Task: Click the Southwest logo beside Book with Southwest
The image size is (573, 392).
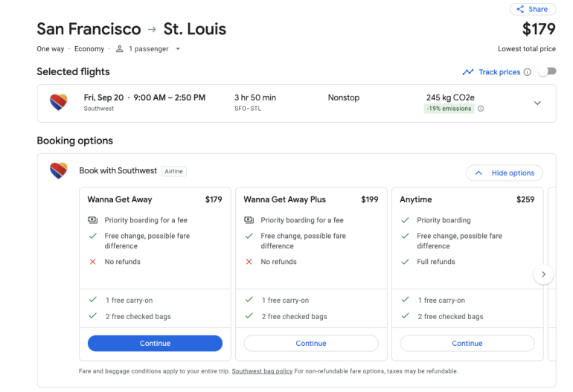Action: click(58, 171)
